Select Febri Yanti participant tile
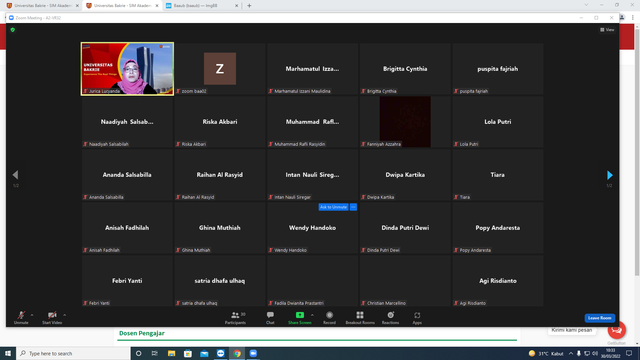This screenshot has width=640, height=360. [x=127, y=281]
